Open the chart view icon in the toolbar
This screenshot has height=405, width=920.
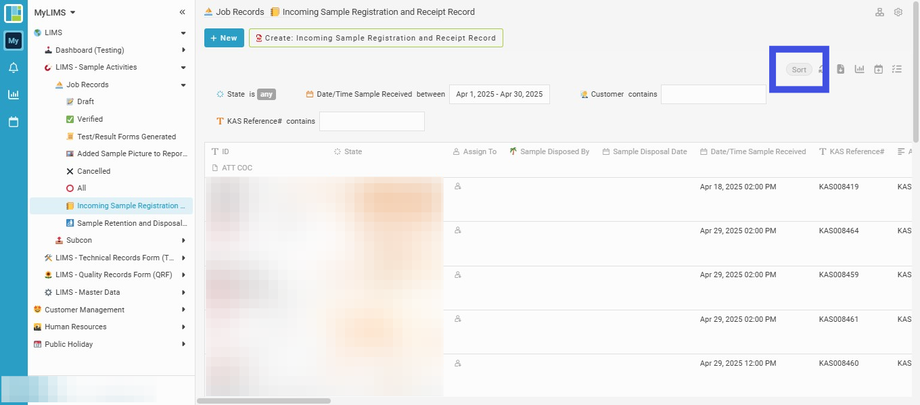pyautogui.click(x=860, y=69)
